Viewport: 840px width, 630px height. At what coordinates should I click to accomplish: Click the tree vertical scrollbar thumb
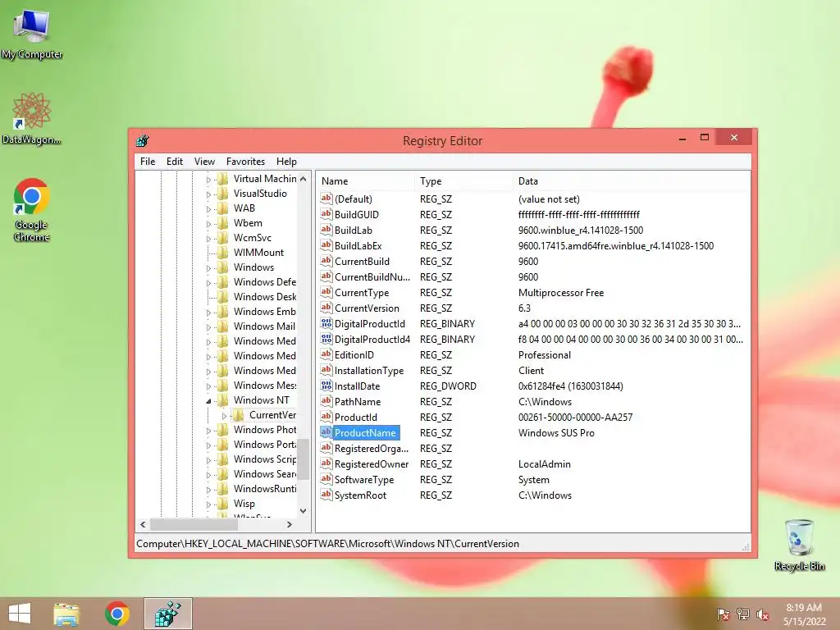pos(304,459)
